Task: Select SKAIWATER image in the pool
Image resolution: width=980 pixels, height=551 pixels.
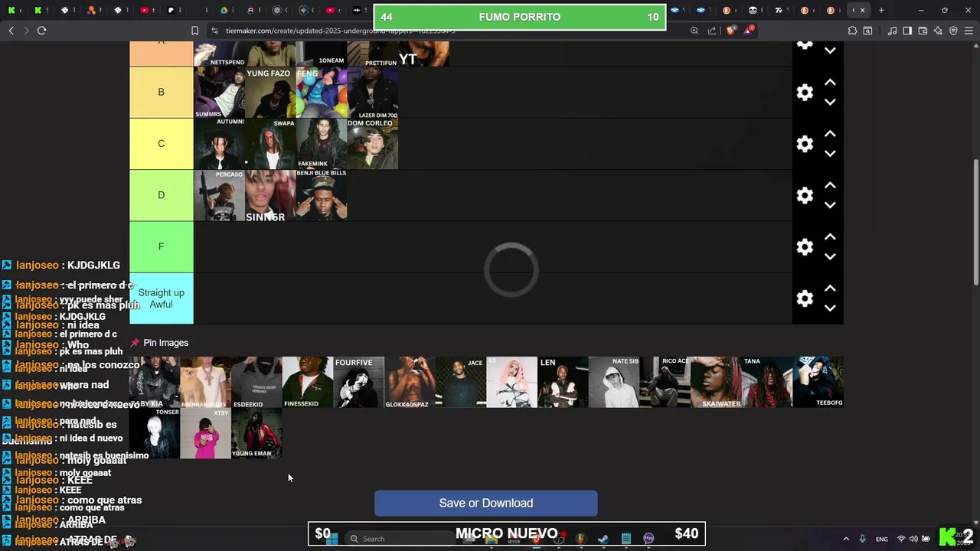Action: [716, 382]
